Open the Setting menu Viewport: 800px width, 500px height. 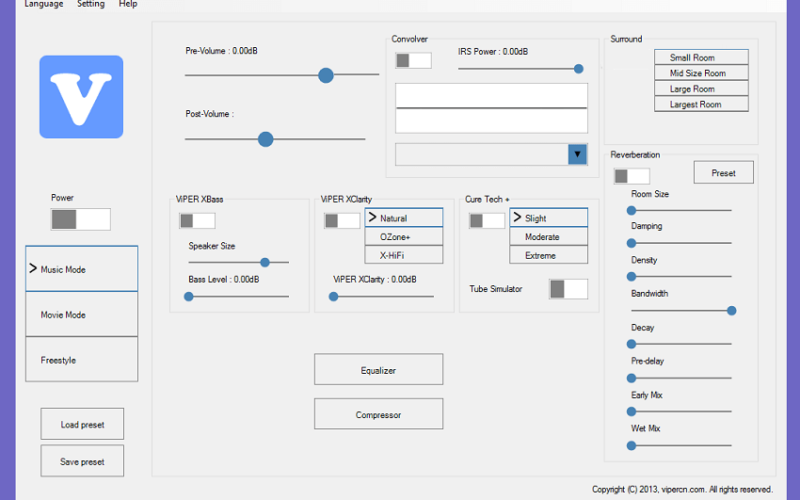[91, 4]
